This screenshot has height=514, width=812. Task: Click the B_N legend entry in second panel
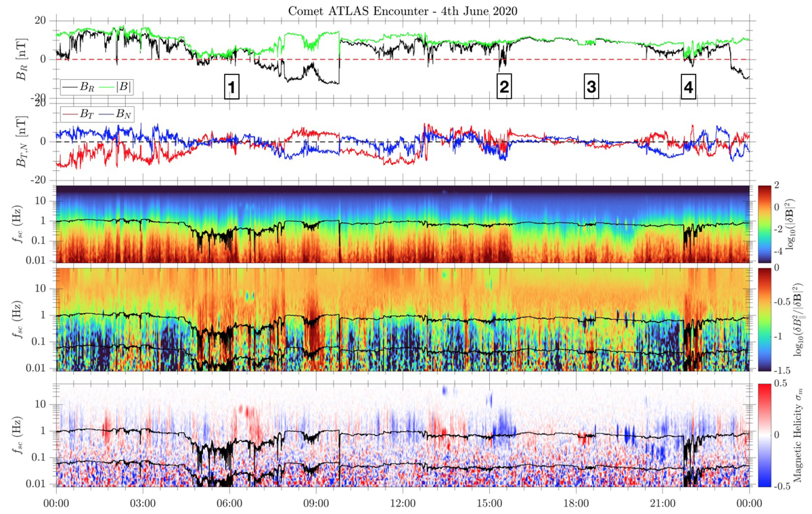pyautogui.click(x=114, y=114)
